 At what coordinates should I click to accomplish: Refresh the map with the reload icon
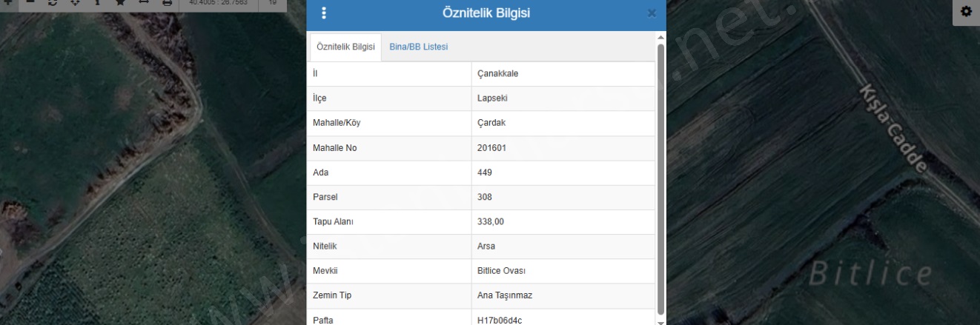(52, 2)
